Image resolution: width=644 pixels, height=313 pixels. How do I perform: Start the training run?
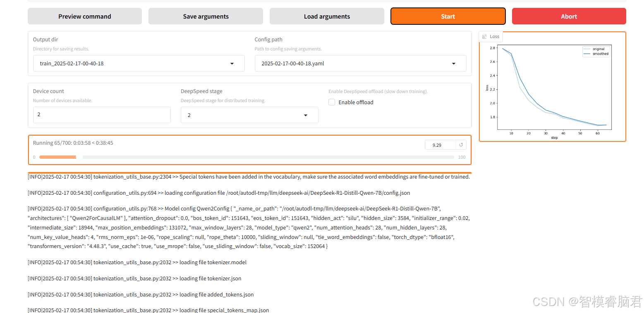click(448, 17)
